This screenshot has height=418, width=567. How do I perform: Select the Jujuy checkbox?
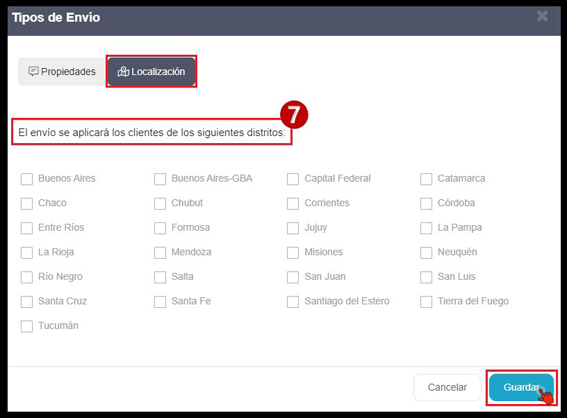[x=293, y=228]
